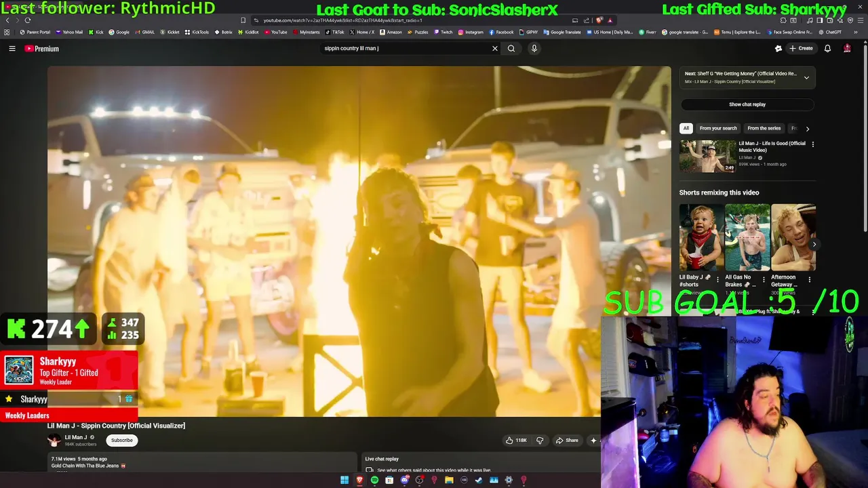The height and width of the screenshot is (488, 868).
Task: Go back using the browser back arrow
Action: point(7,20)
